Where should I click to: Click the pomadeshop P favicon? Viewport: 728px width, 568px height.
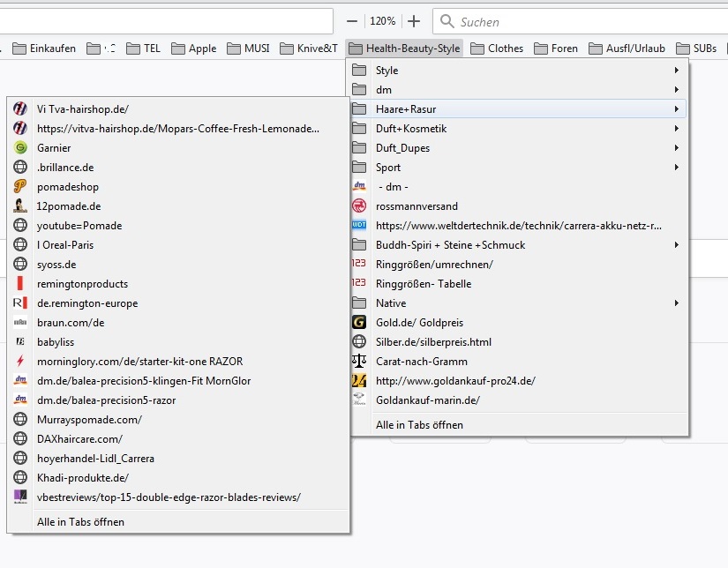20,187
